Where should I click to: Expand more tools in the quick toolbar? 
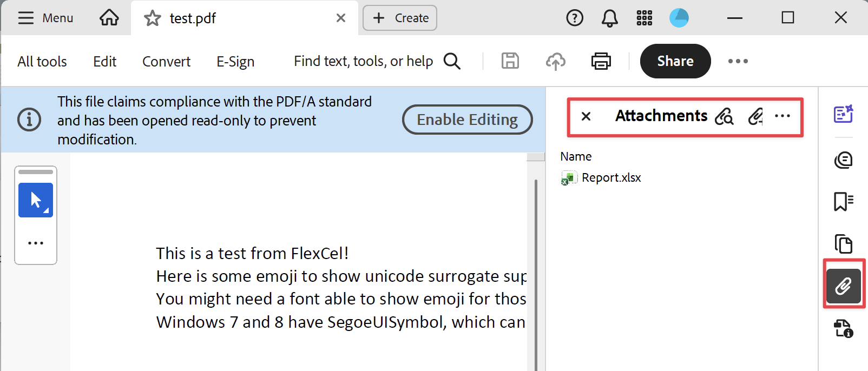36,243
